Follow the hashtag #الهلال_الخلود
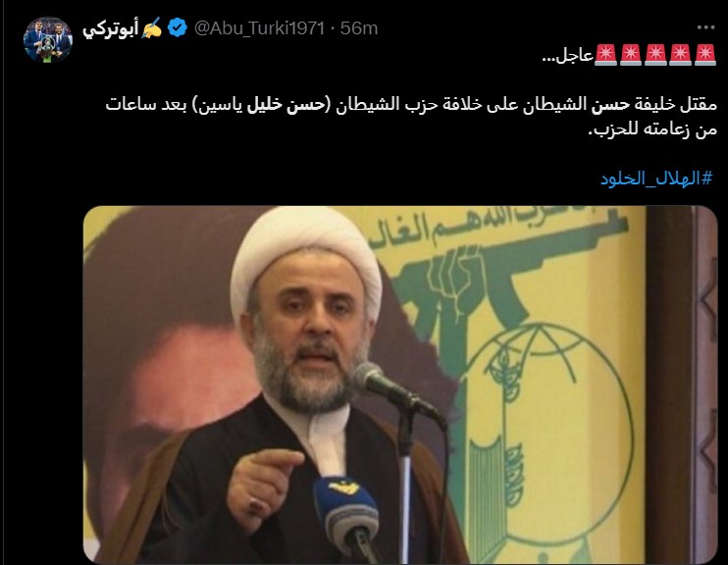 pyautogui.click(x=656, y=178)
